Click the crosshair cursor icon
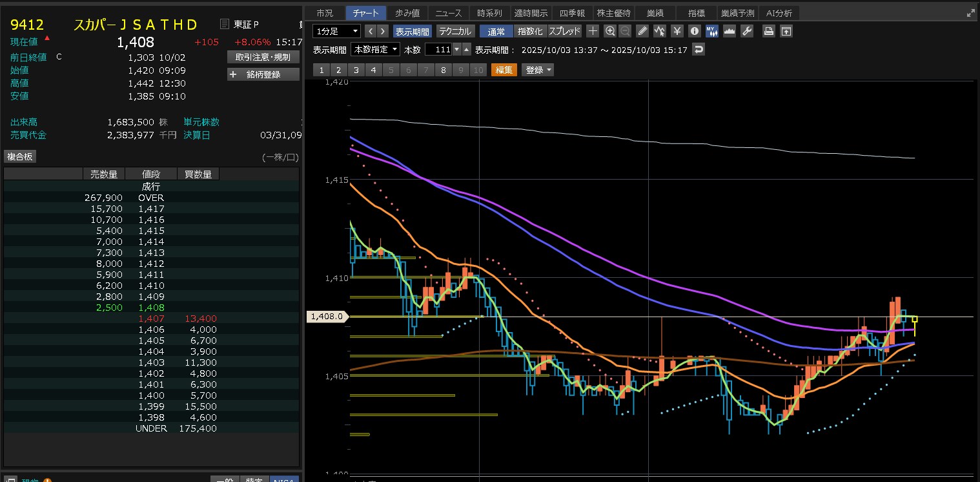 [x=593, y=31]
